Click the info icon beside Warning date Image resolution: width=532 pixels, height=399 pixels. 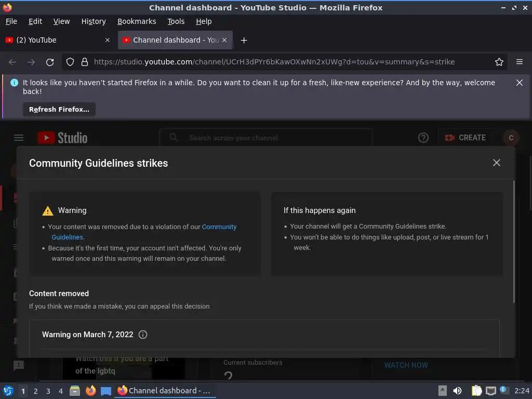coord(143,335)
